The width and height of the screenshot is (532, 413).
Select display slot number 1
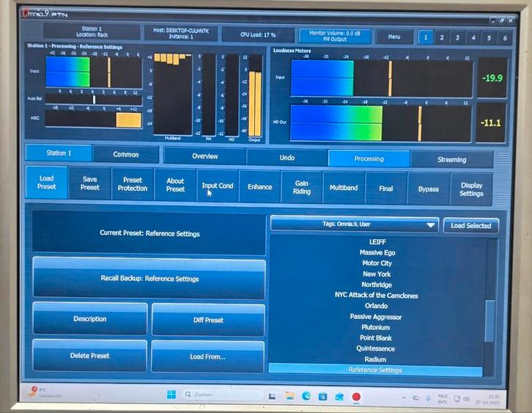425,37
